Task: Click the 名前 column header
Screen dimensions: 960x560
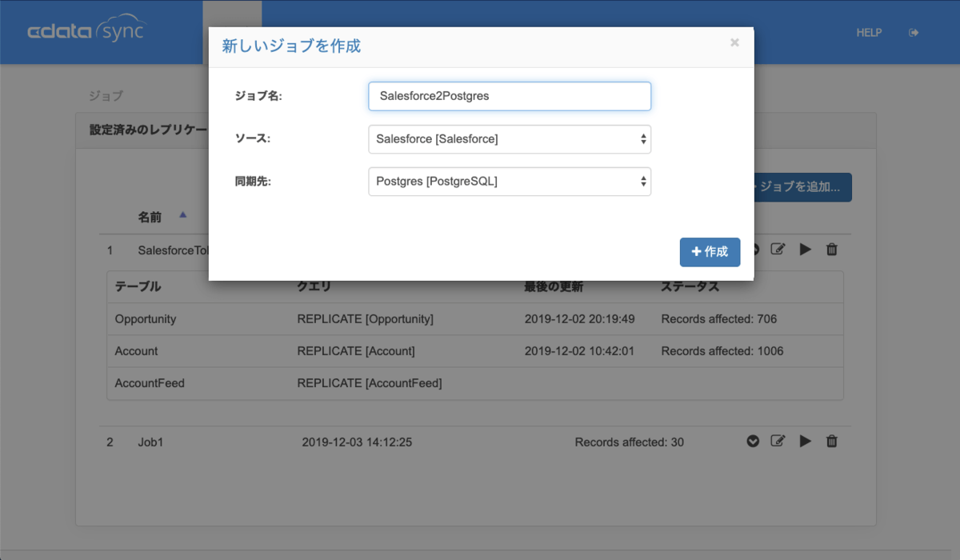Action: click(150, 217)
